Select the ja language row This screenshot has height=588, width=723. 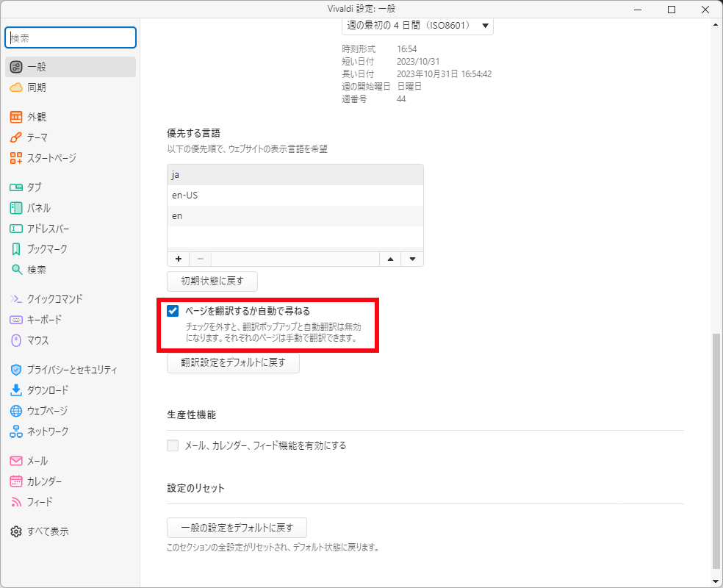[295, 175]
